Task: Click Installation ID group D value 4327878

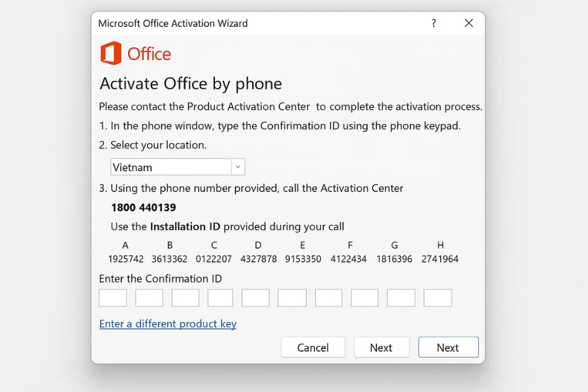Action: [x=258, y=259]
